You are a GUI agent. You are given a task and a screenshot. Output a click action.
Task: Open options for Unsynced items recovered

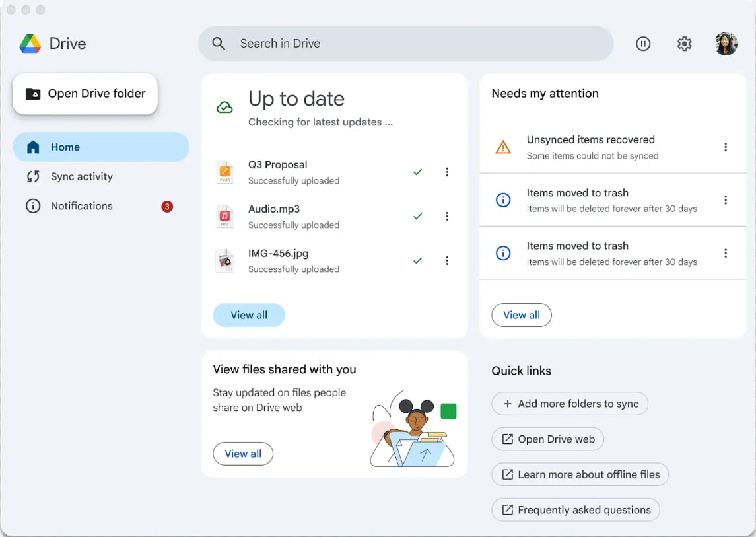(725, 147)
